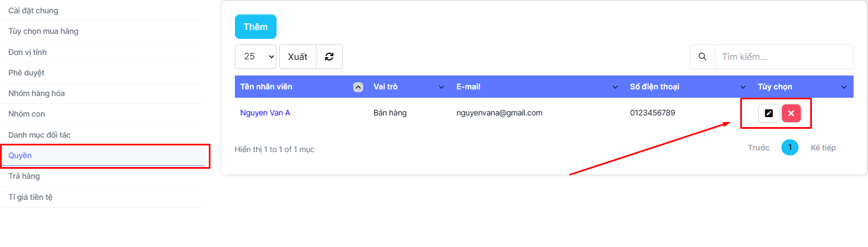Go to the Kế tiếp pagination page

(x=823, y=148)
